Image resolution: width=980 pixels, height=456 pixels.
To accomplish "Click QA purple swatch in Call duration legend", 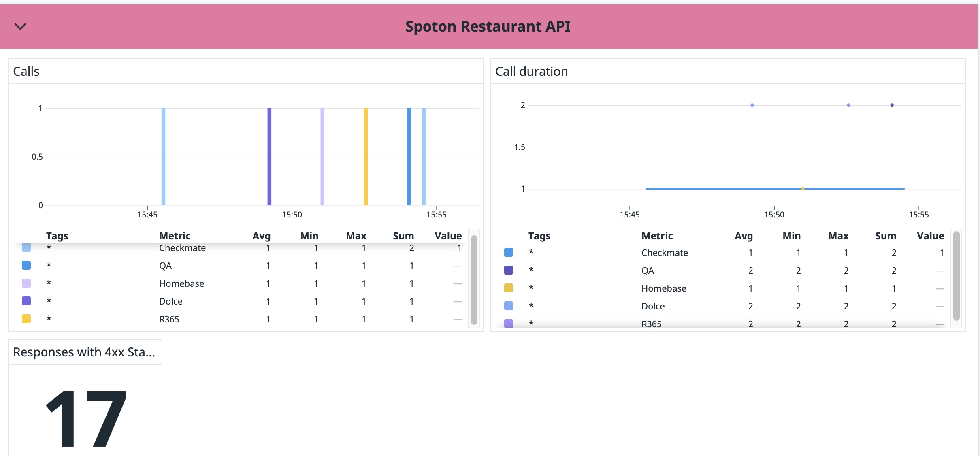I will [509, 270].
